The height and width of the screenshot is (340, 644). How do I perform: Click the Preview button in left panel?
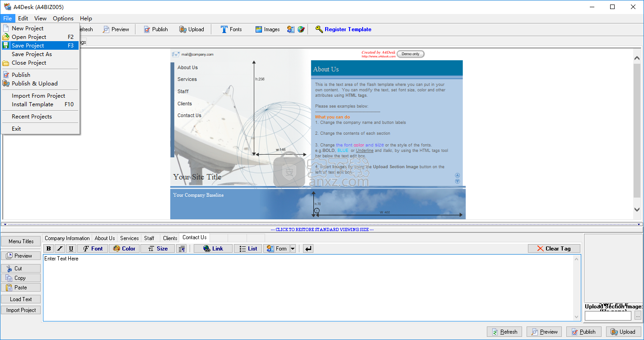pyautogui.click(x=21, y=256)
